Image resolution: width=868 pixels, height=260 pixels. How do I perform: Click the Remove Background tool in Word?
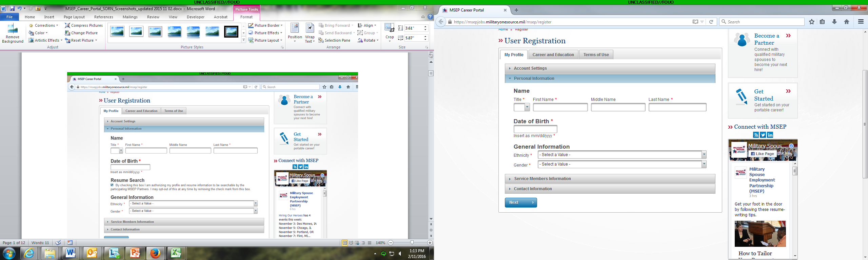(x=13, y=34)
